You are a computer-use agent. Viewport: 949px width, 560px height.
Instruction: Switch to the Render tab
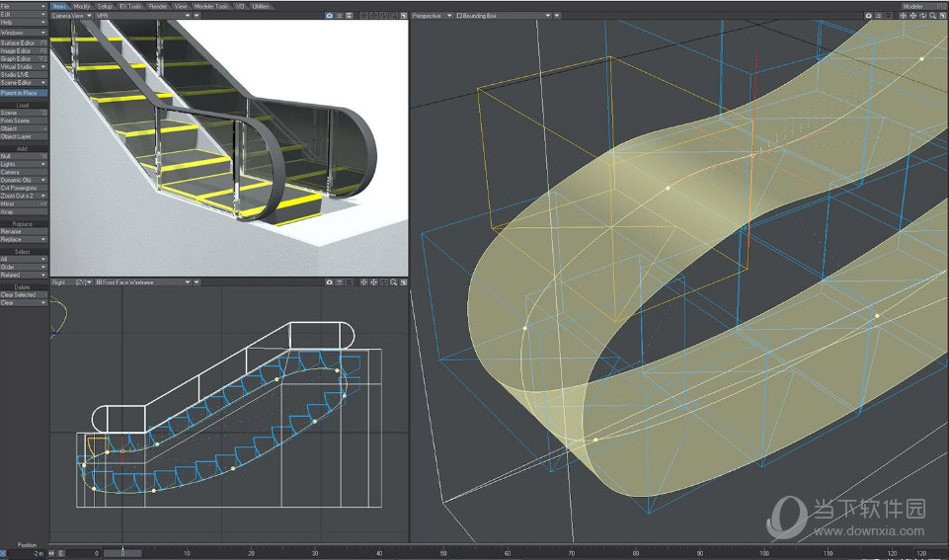[158, 6]
